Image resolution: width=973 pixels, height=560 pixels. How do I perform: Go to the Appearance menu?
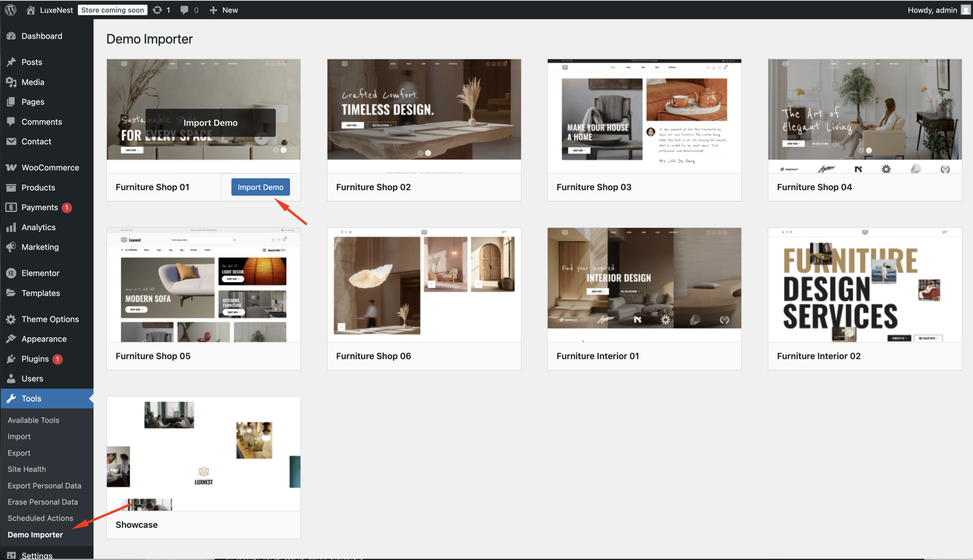pos(44,339)
